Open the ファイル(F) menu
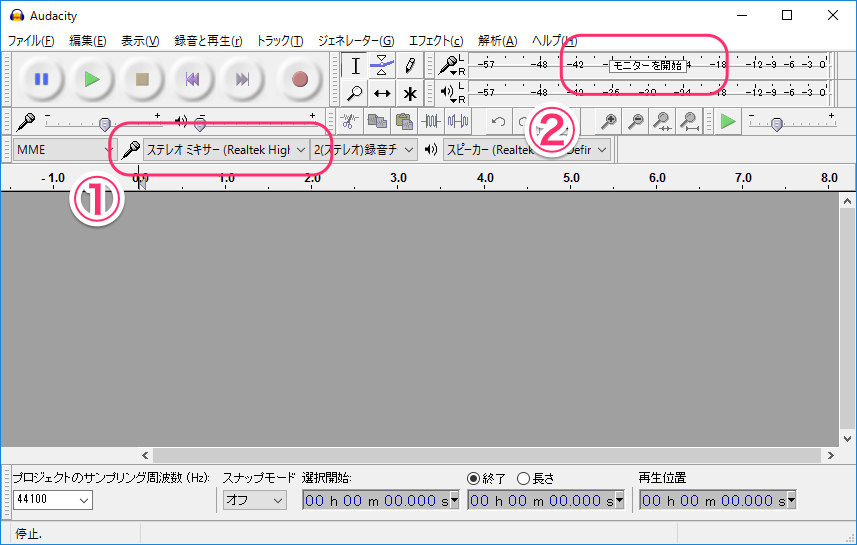The width and height of the screenshot is (857, 545). pos(31,40)
